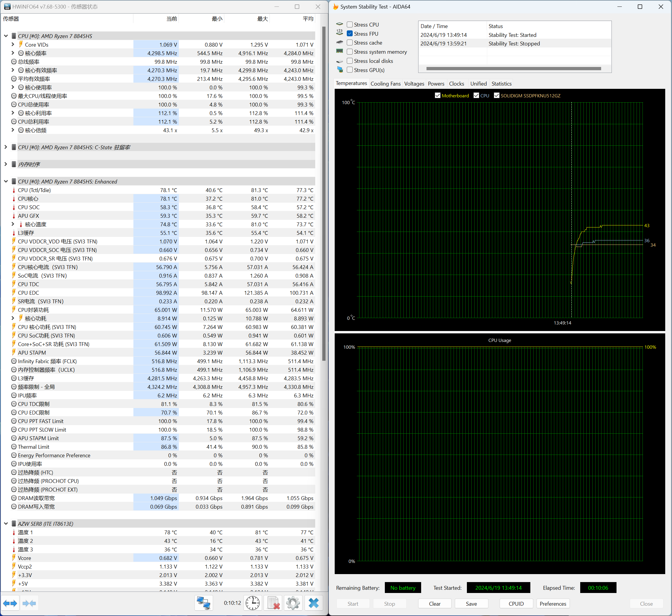This screenshot has width=672, height=616.
Task: Switch to the Cooling Fans tab
Action: tap(385, 84)
